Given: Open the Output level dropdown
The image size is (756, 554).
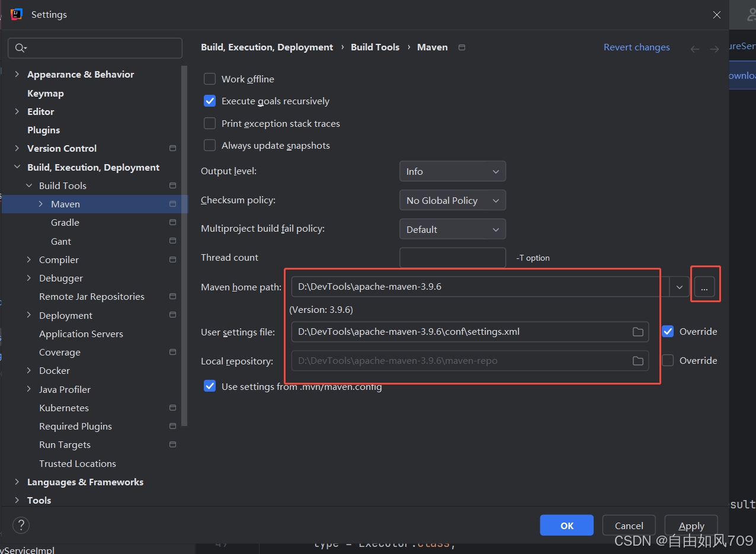Looking at the screenshot, I should click(x=453, y=171).
